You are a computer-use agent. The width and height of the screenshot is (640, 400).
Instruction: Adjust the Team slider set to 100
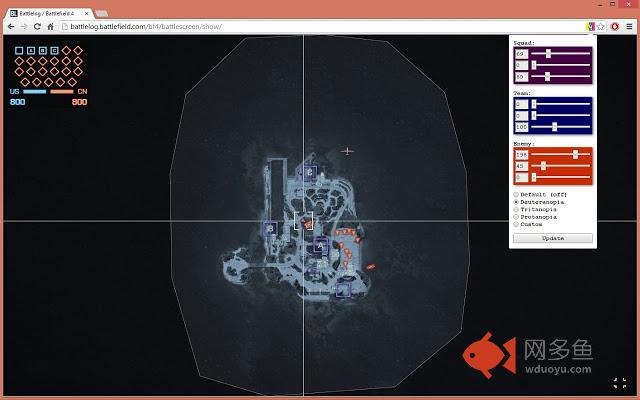[560, 127]
